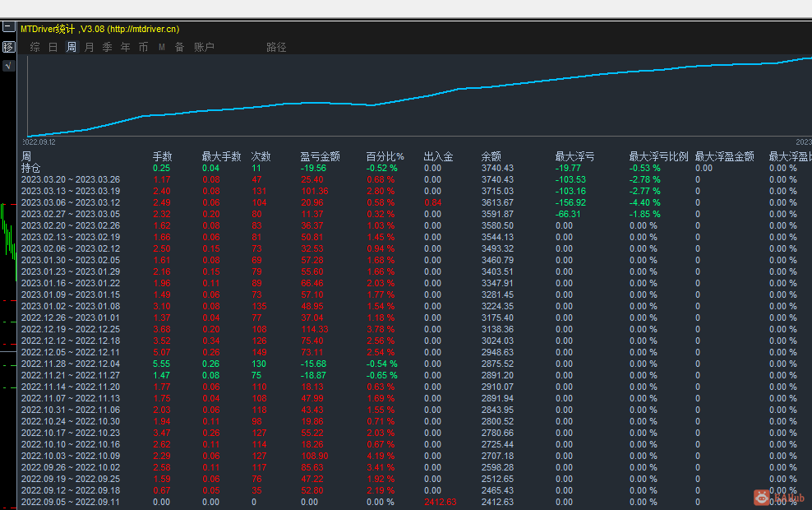Select the 2022.11.28 ~ 2022.12.04 week row
Screen dimensions: 812x510
click(70, 364)
